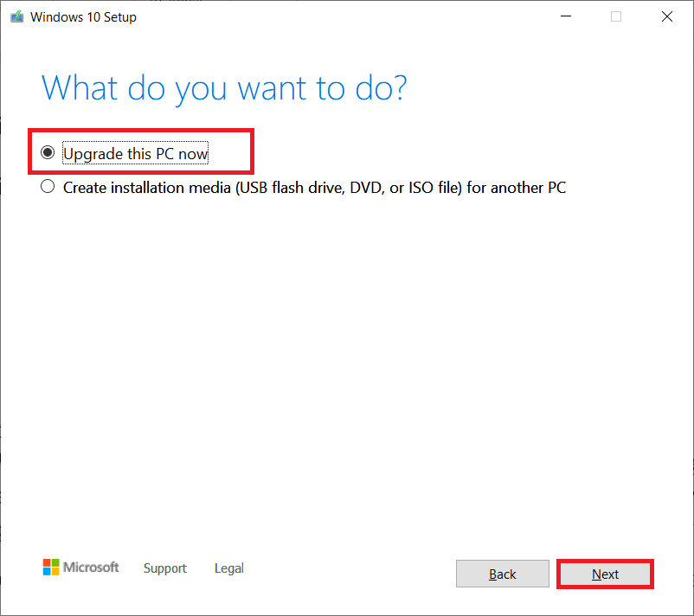Click the Microsoft logo
Viewport: 694px width, 616px height.
coord(80,567)
